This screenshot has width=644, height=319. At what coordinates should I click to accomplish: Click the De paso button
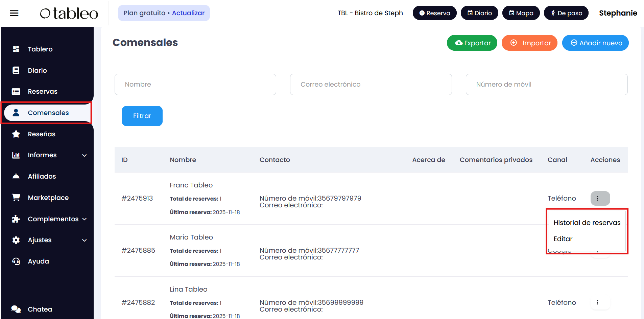(x=566, y=13)
